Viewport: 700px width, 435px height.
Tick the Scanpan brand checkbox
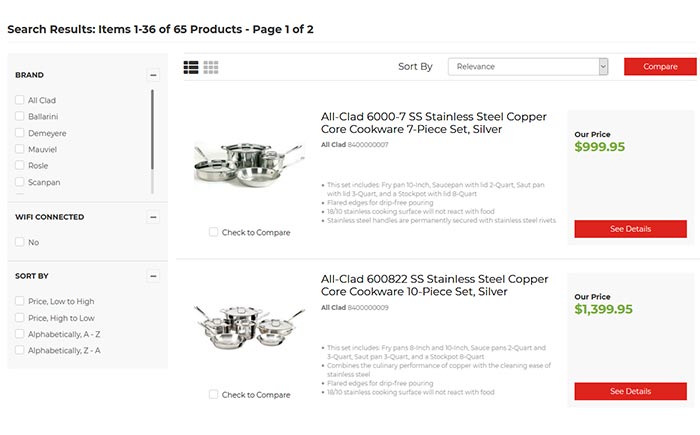coord(20,182)
